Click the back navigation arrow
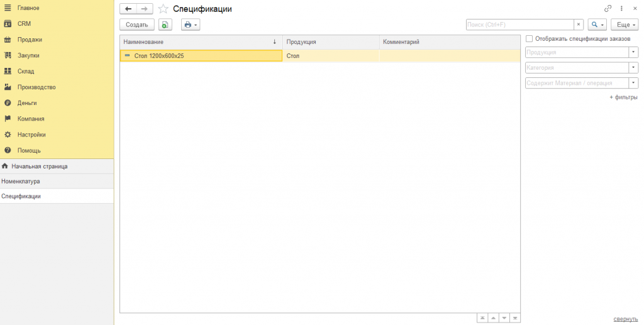This screenshot has width=644, height=325. [128, 9]
